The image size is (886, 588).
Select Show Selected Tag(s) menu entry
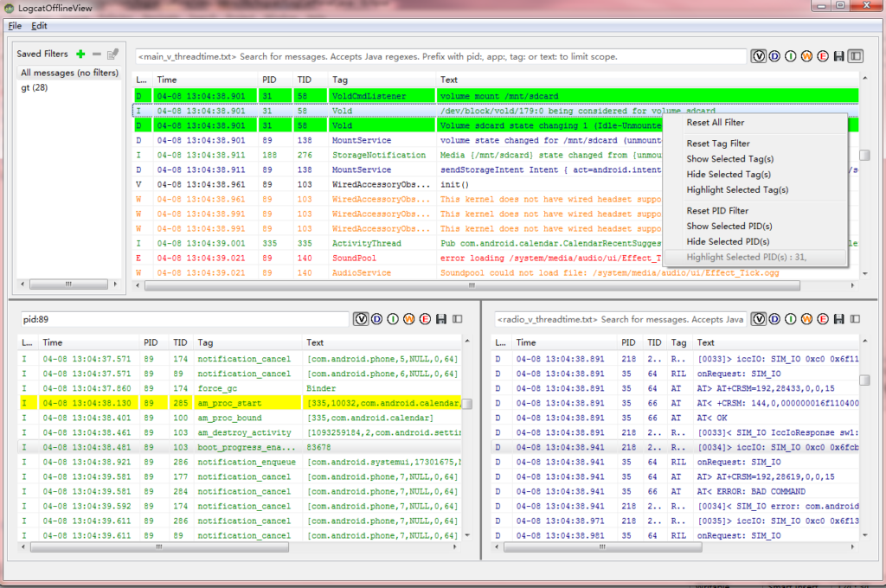point(754,159)
